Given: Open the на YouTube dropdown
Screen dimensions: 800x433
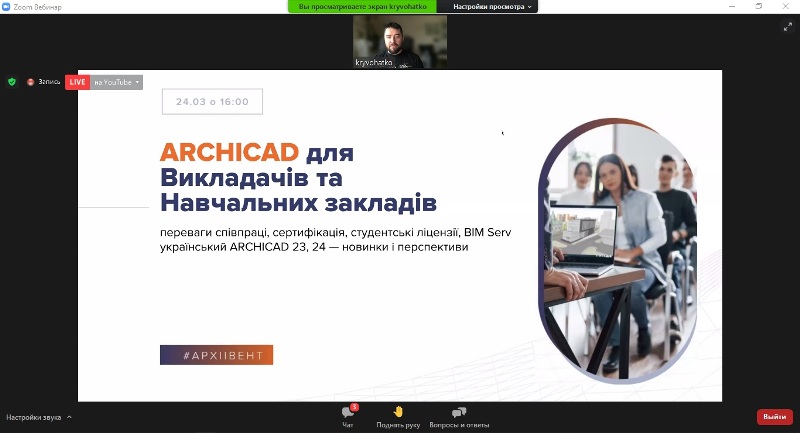Looking at the screenshot, I should 117,82.
